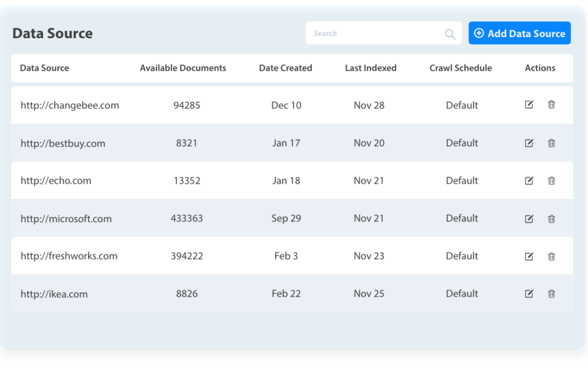Delete the microsoft.com data source
588x368 pixels.
tap(552, 218)
